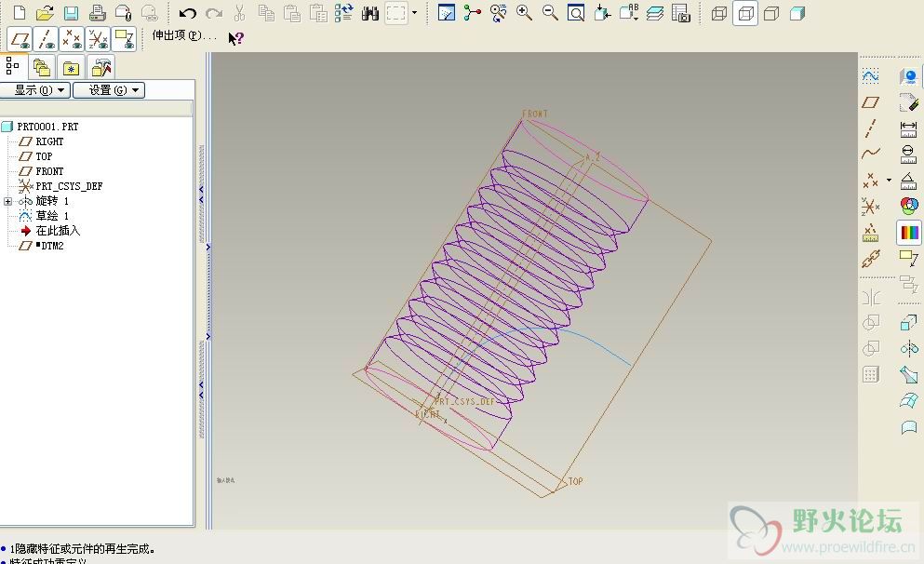This screenshot has height=564, width=924.
Task: Open the Boundary Blend tool
Action: point(909,400)
